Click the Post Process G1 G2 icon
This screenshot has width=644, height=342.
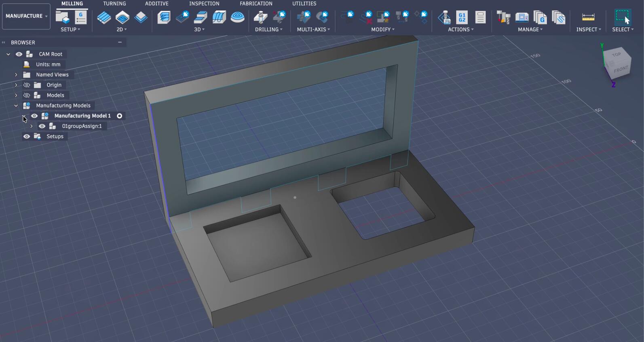pos(462,17)
